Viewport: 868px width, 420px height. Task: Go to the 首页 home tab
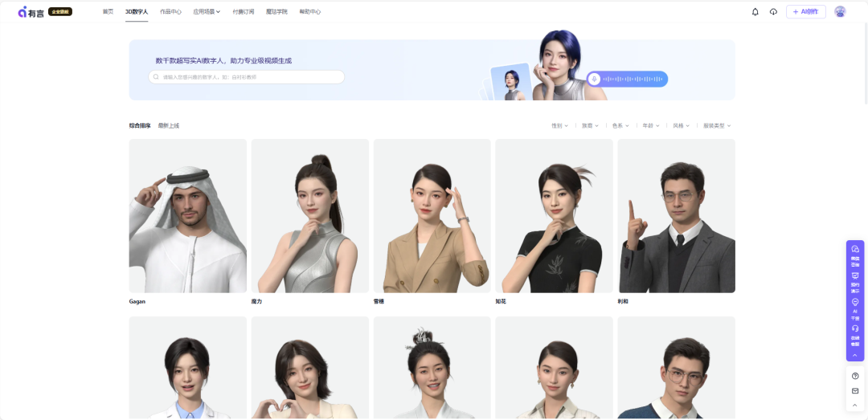point(108,11)
